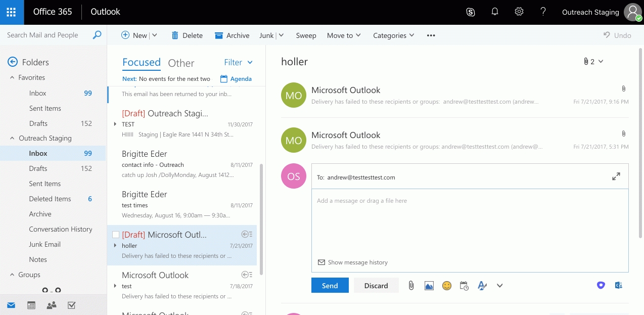
Task: Send the reply message
Action: (330, 285)
